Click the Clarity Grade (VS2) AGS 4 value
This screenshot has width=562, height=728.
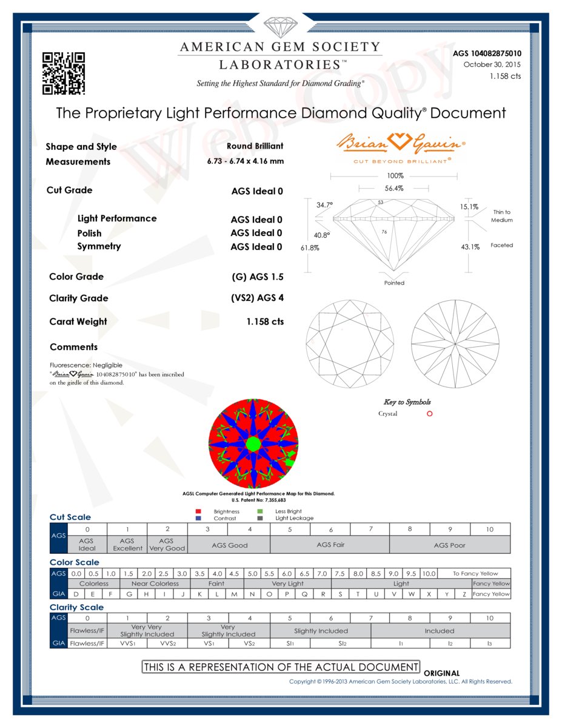click(x=257, y=298)
